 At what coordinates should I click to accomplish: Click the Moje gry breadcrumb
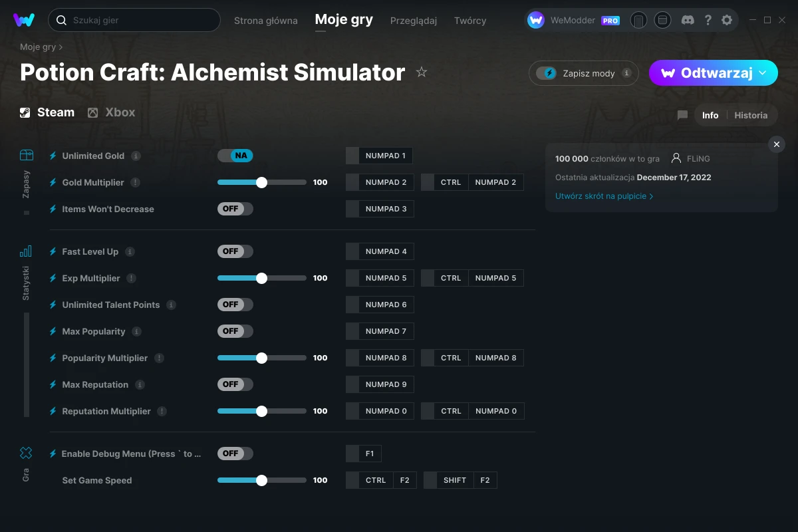tap(38, 47)
